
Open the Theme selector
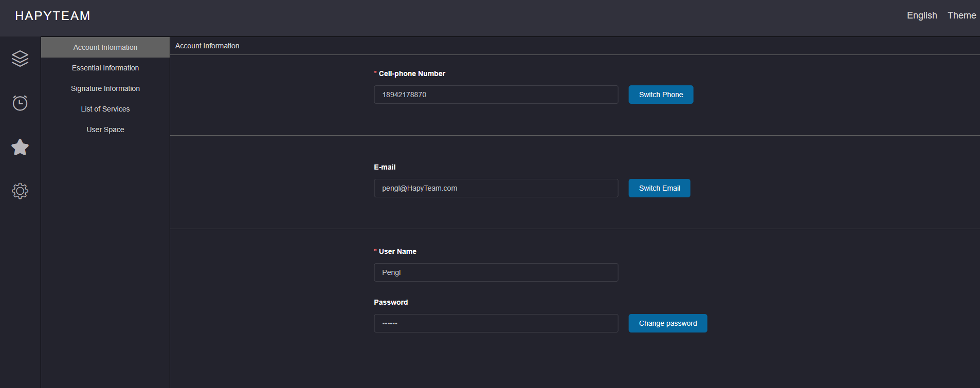pos(961,15)
